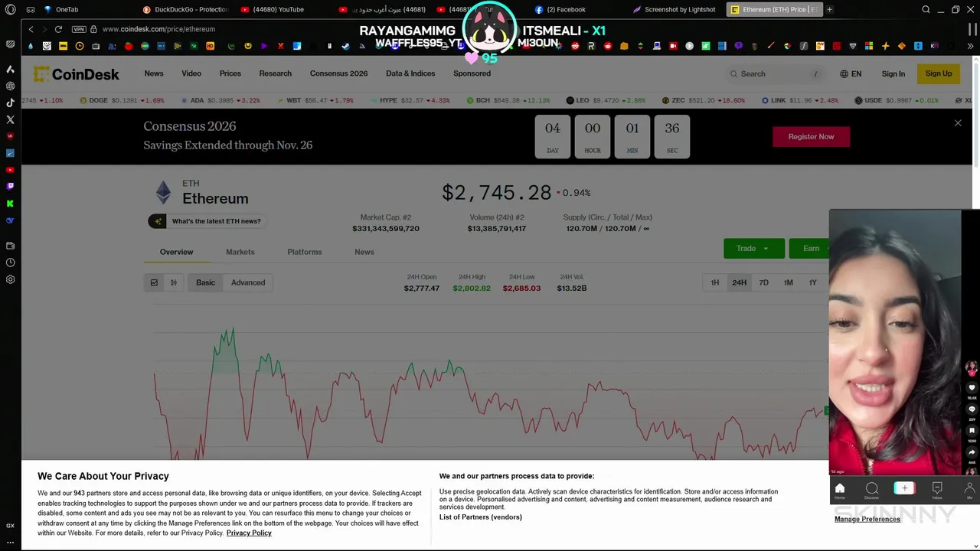Open a new tab with plus button
Viewport: 980px width, 551px height.
pos(829,9)
